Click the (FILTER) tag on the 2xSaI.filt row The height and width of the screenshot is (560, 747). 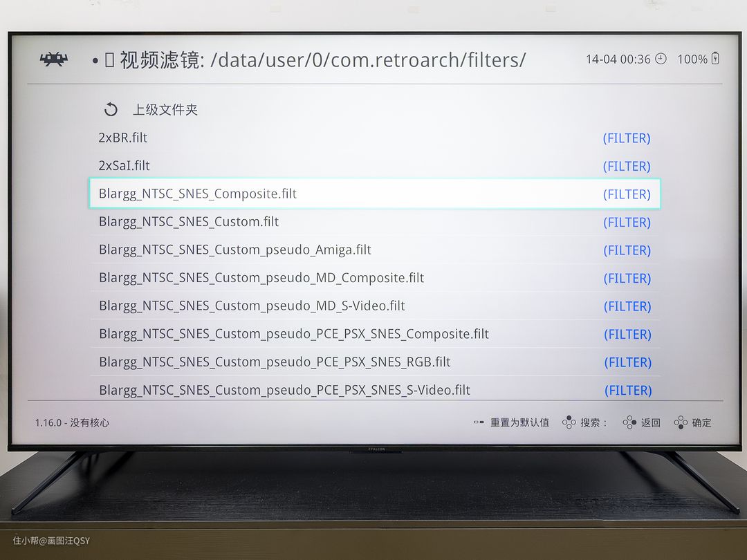[627, 166]
